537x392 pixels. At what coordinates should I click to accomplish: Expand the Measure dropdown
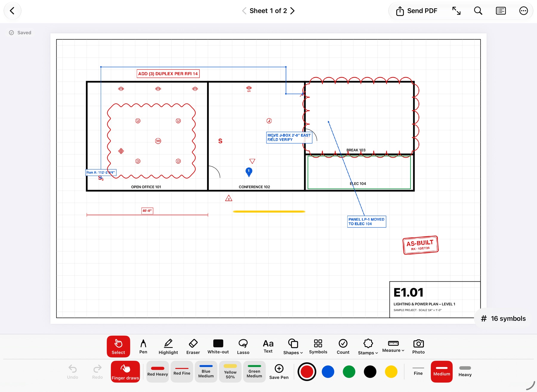point(393,346)
